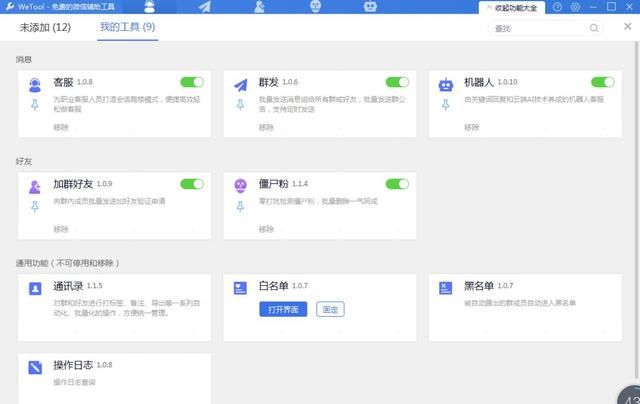Pin the 机器人 tool

[446, 105]
